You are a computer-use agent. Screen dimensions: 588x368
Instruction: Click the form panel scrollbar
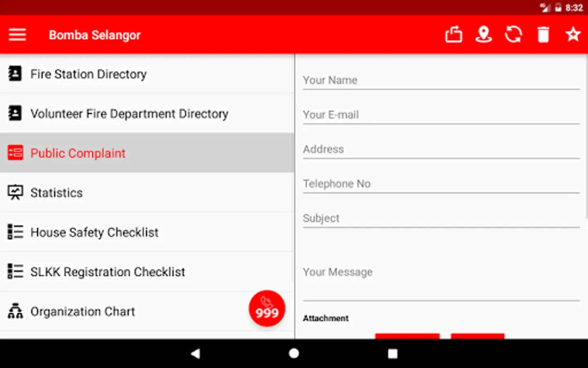[x=587, y=137]
